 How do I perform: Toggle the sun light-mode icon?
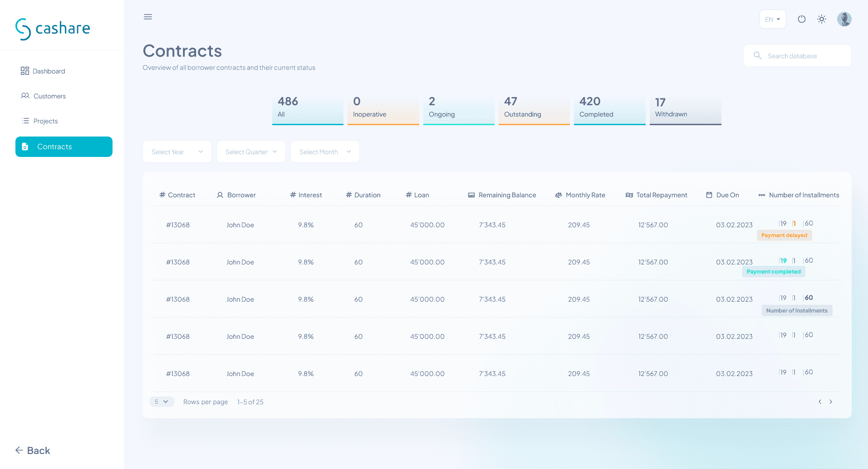822,19
